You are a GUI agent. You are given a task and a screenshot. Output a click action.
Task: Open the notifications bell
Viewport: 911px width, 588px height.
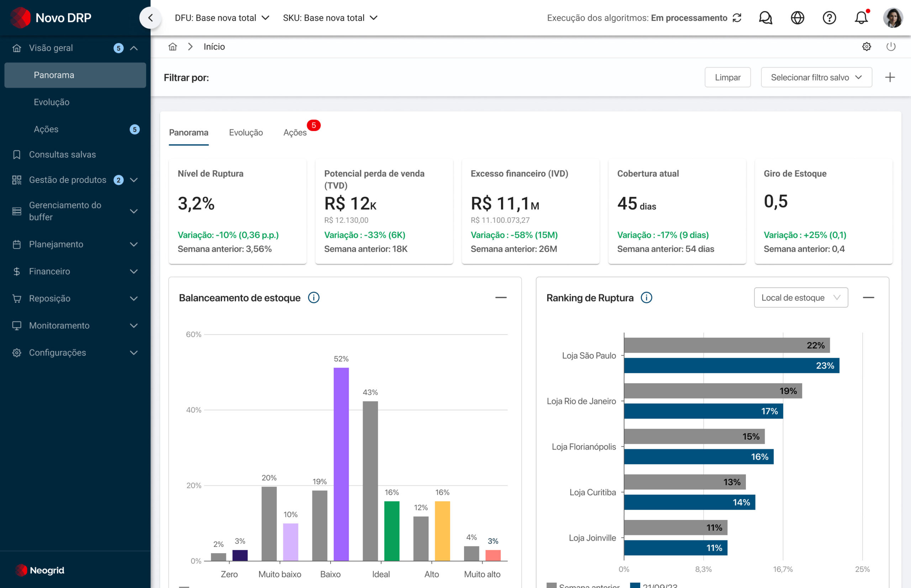862,17
